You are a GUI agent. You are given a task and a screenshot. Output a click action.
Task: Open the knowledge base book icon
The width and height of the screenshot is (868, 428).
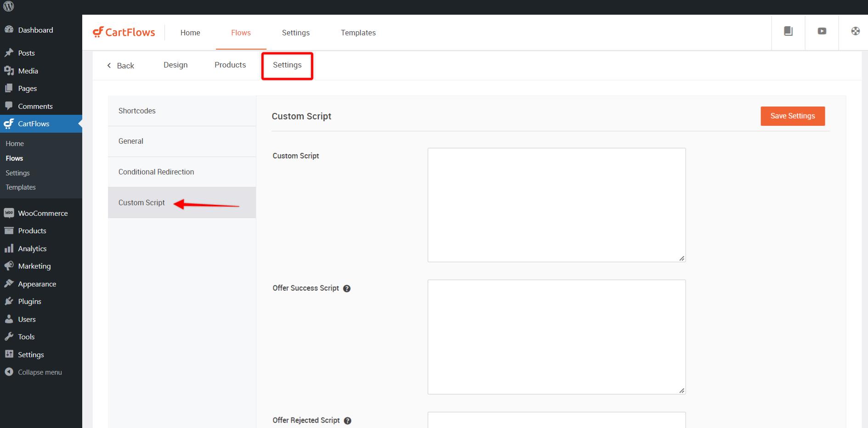pos(788,31)
